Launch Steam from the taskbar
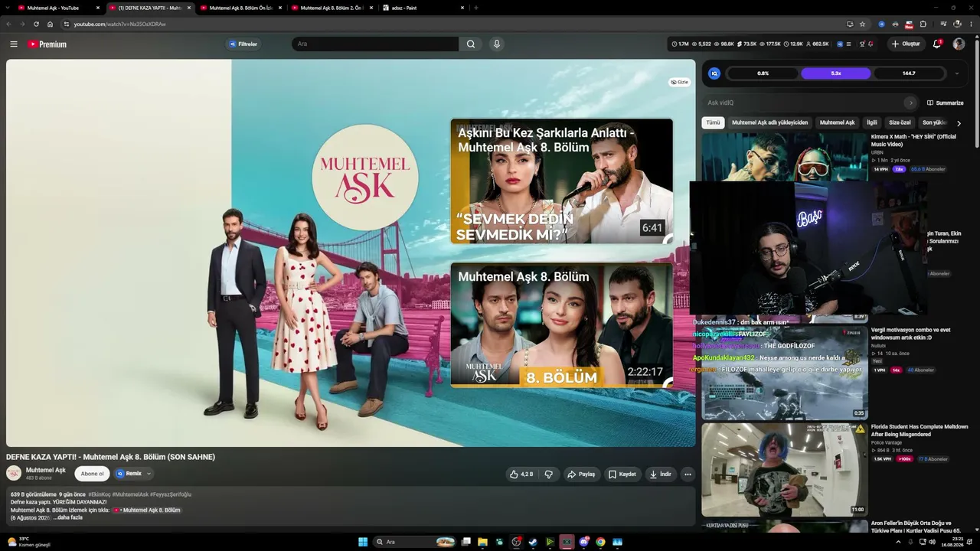 pyautogui.click(x=533, y=542)
